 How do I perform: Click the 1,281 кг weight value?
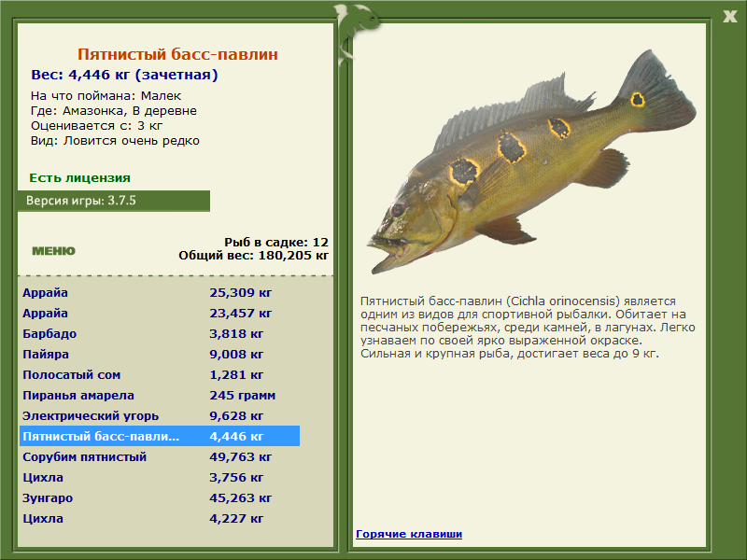coord(236,375)
